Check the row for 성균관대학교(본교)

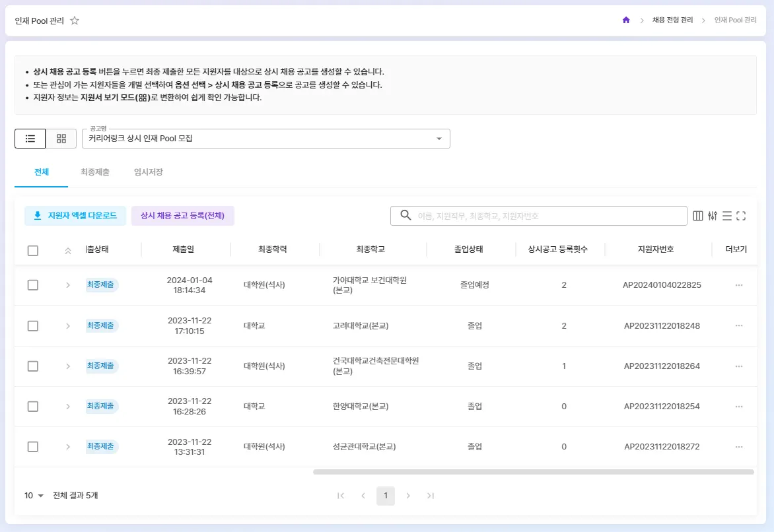point(33,447)
